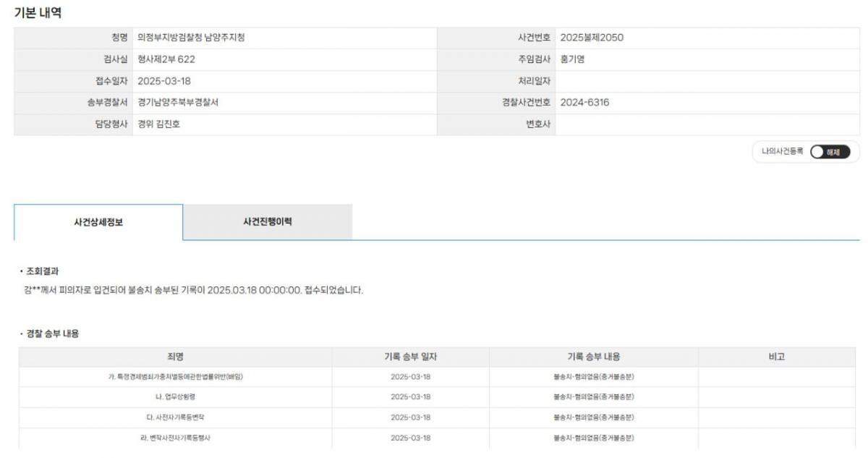Screen dimensions: 868x458
Task: Click the empty 변호사 field
Action: tap(707, 124)
